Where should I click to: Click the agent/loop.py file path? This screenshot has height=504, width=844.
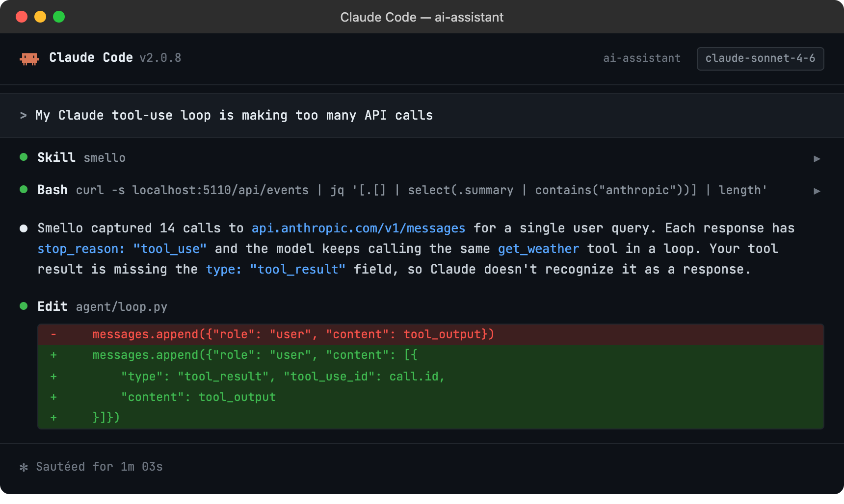[122, 307]
